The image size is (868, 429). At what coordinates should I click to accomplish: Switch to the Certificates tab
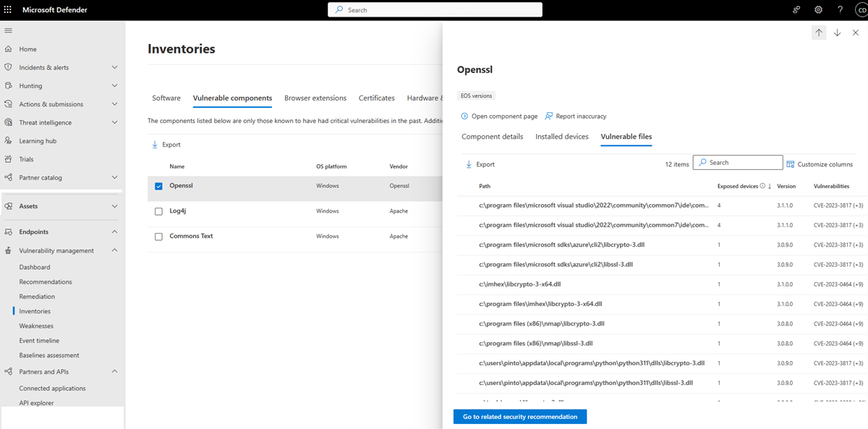377,98
